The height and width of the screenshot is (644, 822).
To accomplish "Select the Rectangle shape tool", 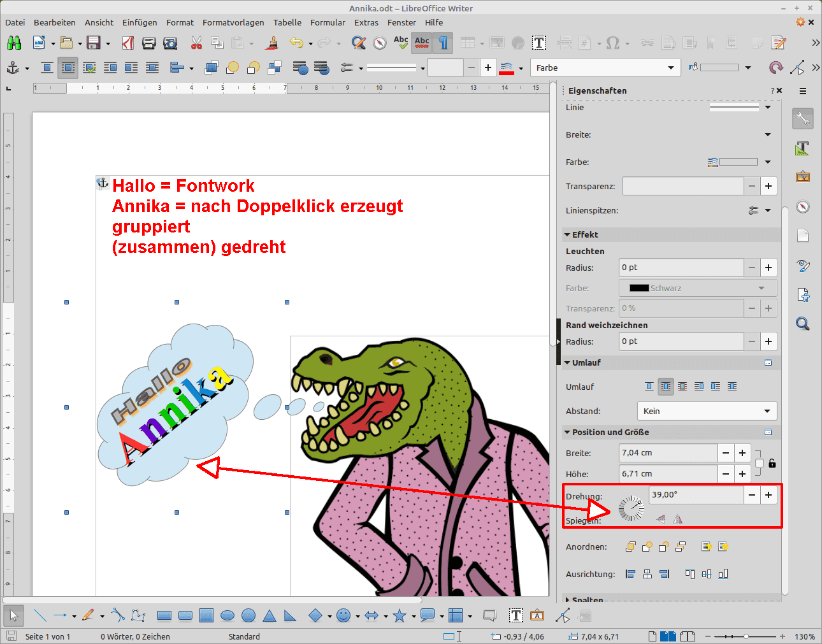I will (x=164, y=615).
